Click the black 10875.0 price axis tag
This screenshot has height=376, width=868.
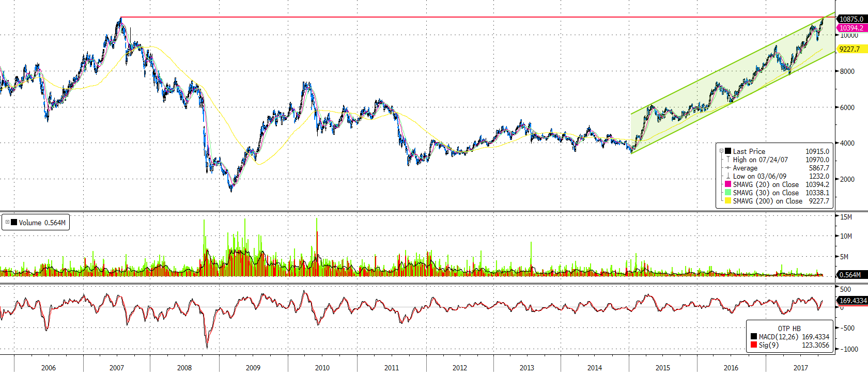point(851,19)
